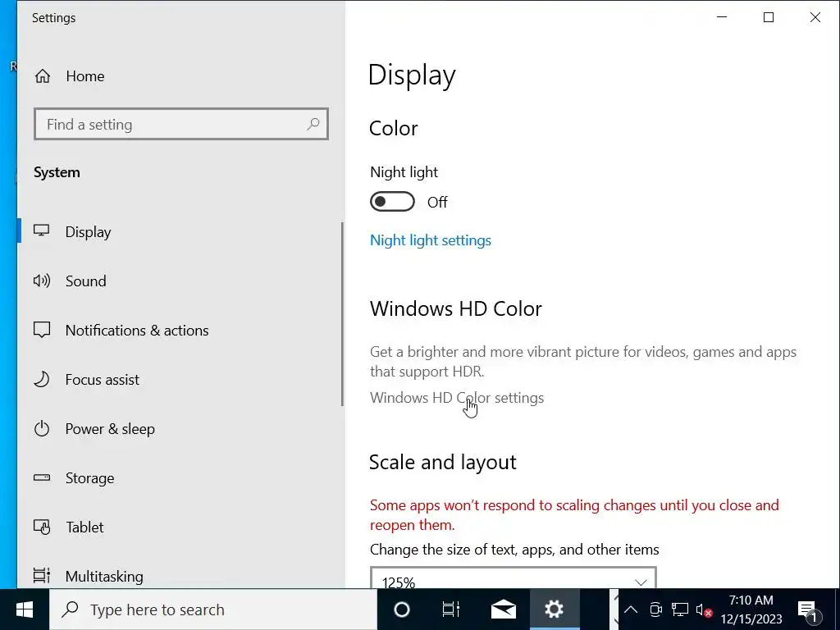Click the magnifier icon in Find a setting
The image size is (840, 630).
(313, 125)
